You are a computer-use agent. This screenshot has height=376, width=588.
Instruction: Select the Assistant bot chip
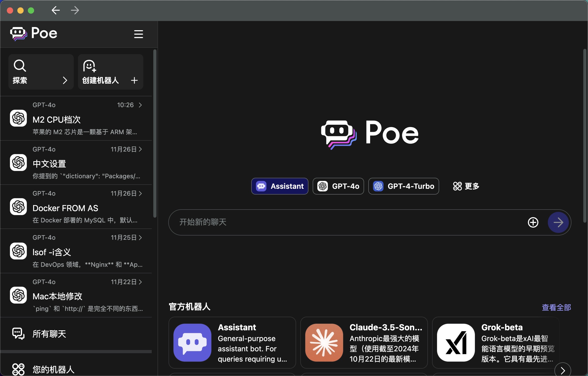click(x=280, y=186)
